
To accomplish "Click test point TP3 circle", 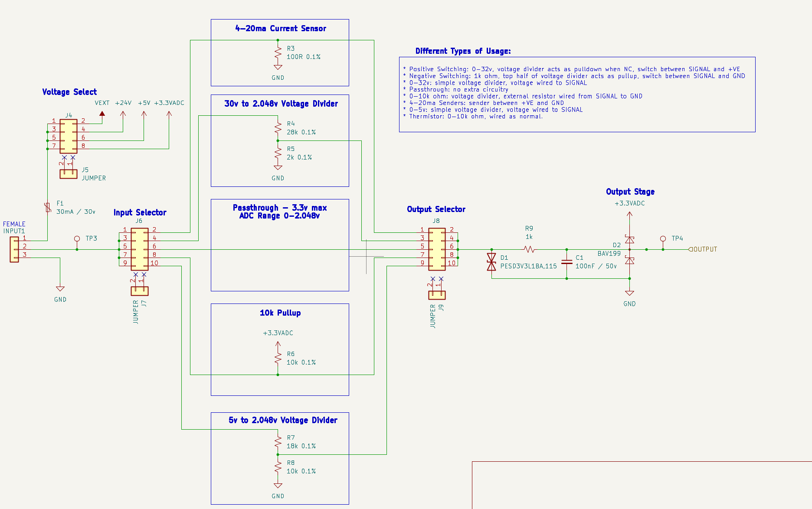I will click(x=77, y=238).
